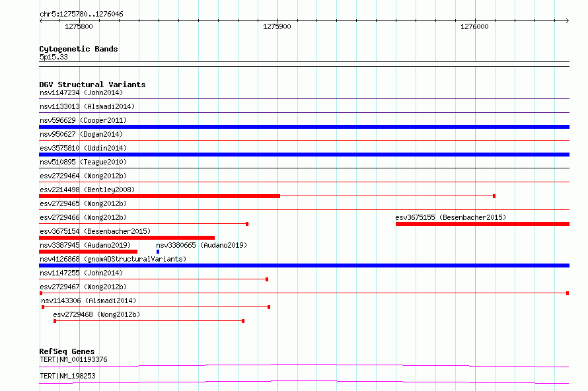Open variant nsv1147255 (John2014)
This screenshot has width=588, height=391.
pyautogui.click(x=81, y=273)
